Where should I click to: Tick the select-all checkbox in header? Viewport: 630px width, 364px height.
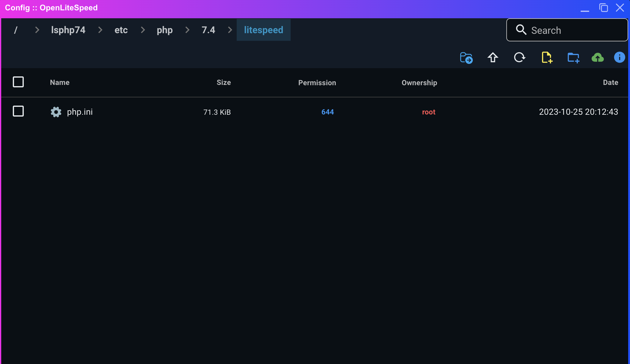point(18,82)
